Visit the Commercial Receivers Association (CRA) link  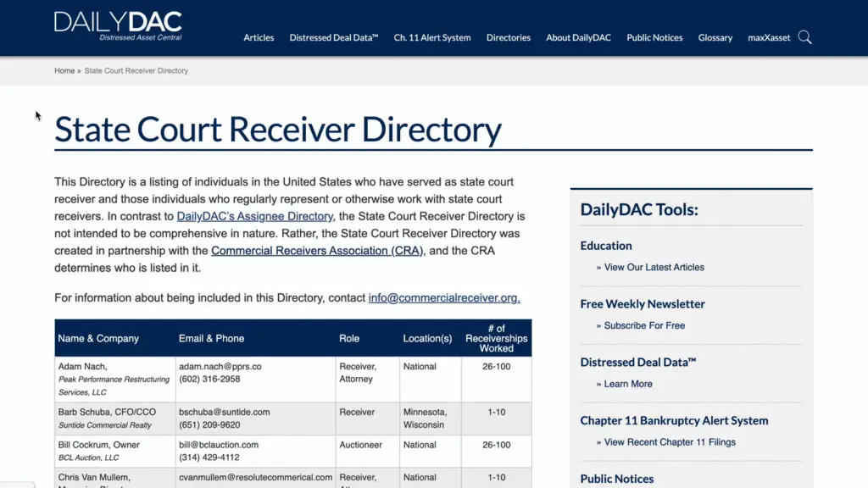point(317,251)
